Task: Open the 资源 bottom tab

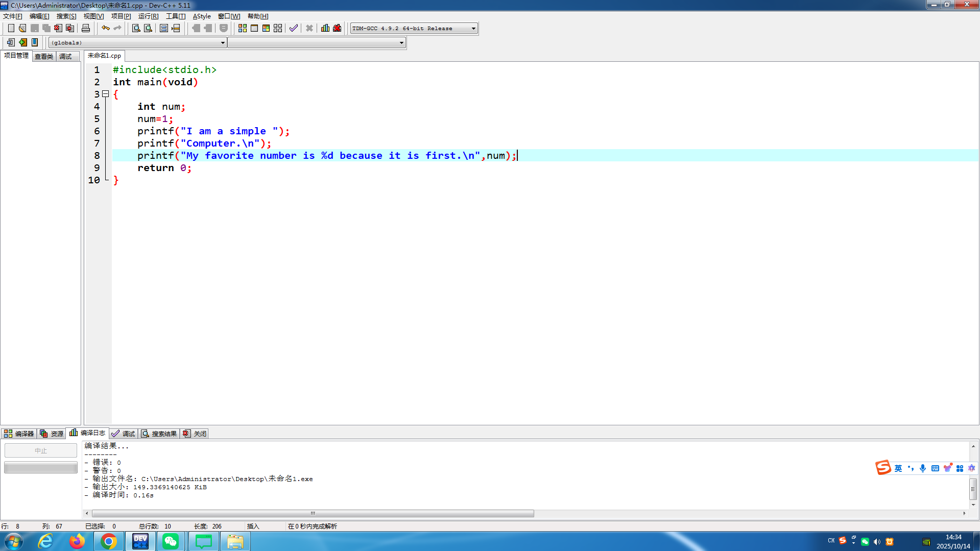Action: point(52,434)
